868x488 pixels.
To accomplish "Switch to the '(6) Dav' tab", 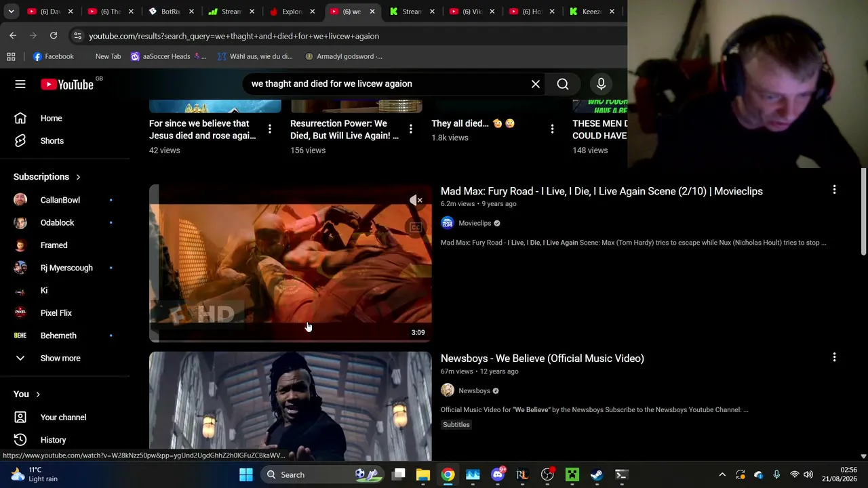I will pos(50,12).
